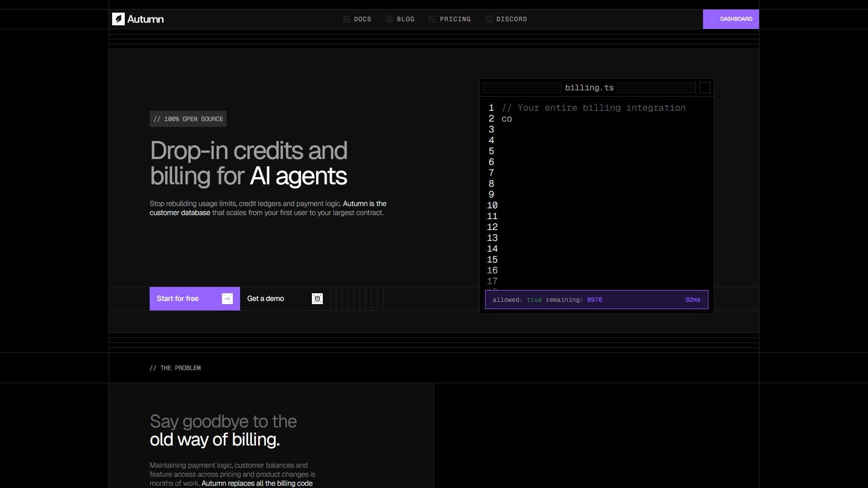Click the Get a demo button
The image size is (868, 488).
pyautogui.click(x=285, y=299)
